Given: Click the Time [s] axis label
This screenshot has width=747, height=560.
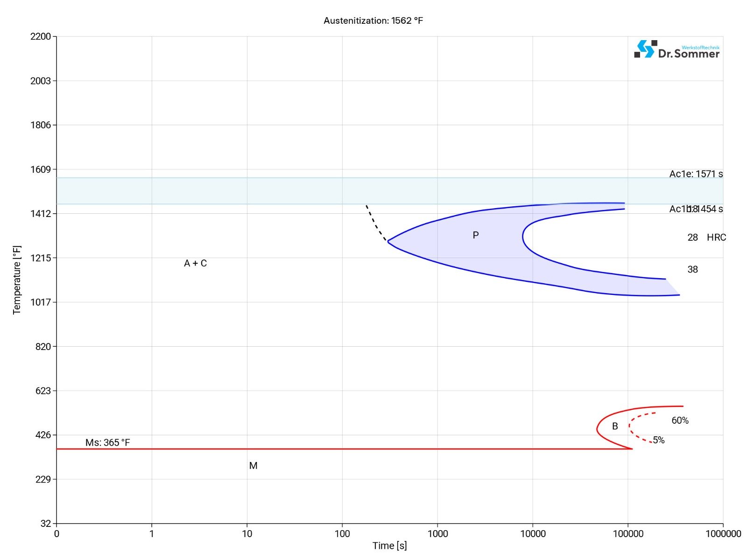Looking at the screenshot, I should [x=389, y=545].
